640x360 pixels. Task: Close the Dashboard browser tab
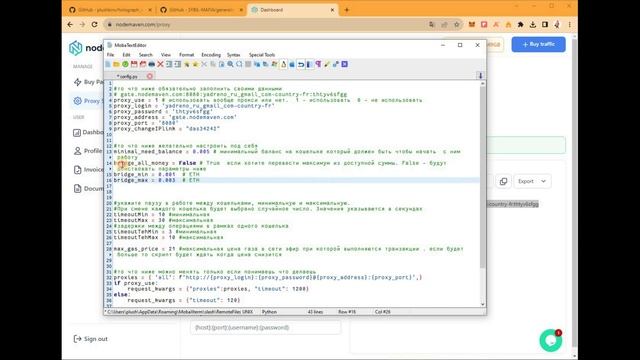(x=332, y=10)
